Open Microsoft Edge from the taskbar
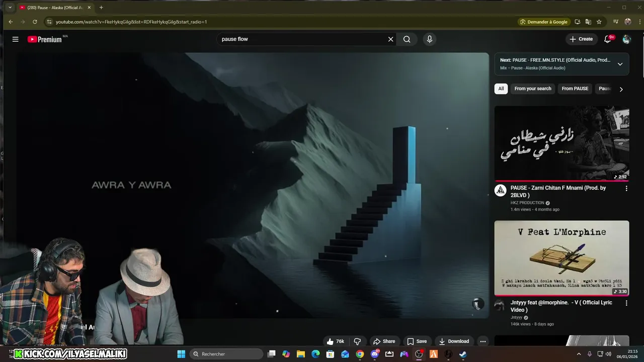Image resolution: width=644 pixels, height=362 pixels. coord(315,354)
